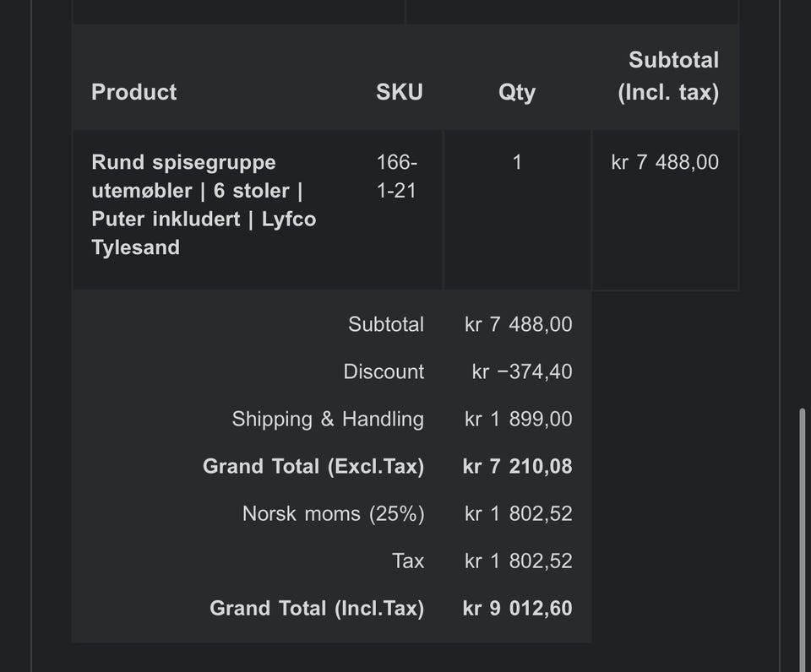The height and width of the screenshot is (672, 811).
Task: Select the Rund spisegruppe utemøbler product name
Action: click(203, 204)
